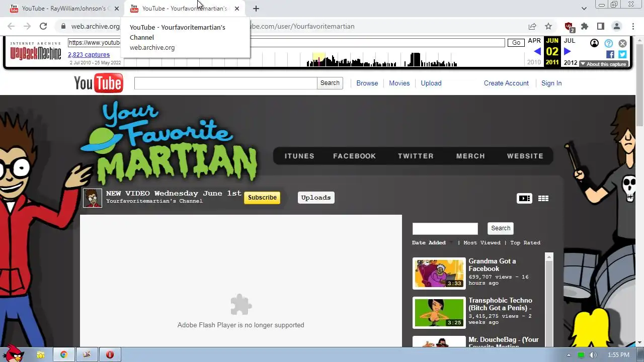Open the Transphobic Techno video thumbnail

(439, 313)
